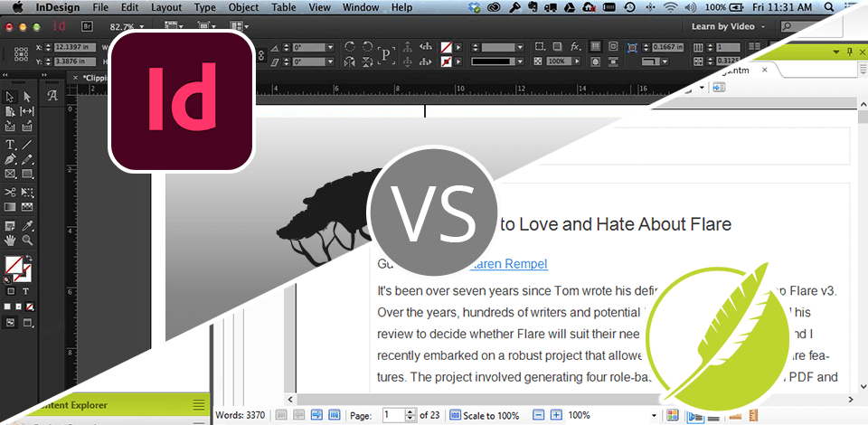This screenshot has width=868, height=425.
Task: Select the Scissors tool
Action: coord(10,193)
